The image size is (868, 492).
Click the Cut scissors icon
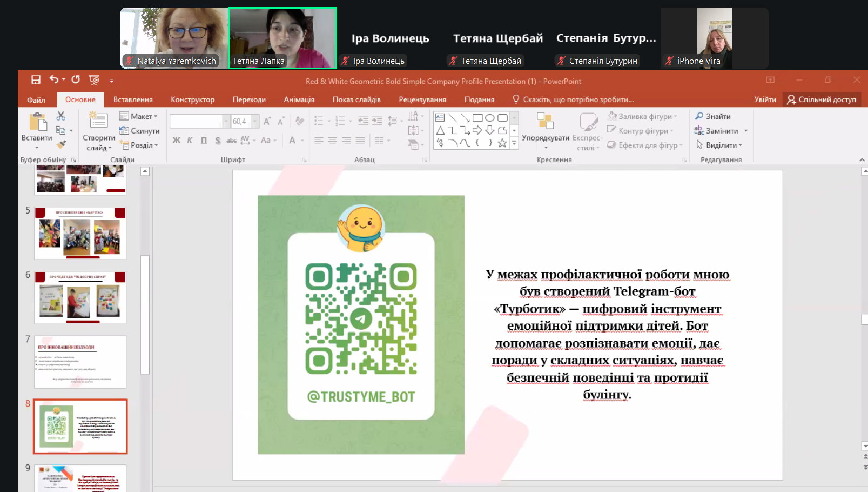(x=60, y=116)
